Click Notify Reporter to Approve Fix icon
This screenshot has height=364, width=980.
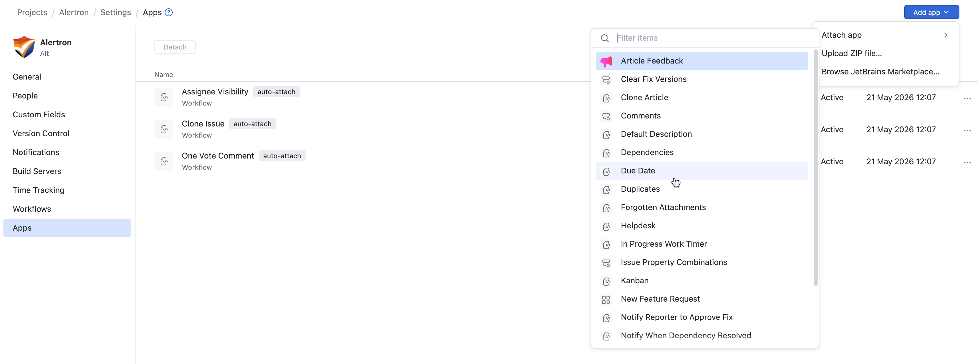[x=606, y=318]
